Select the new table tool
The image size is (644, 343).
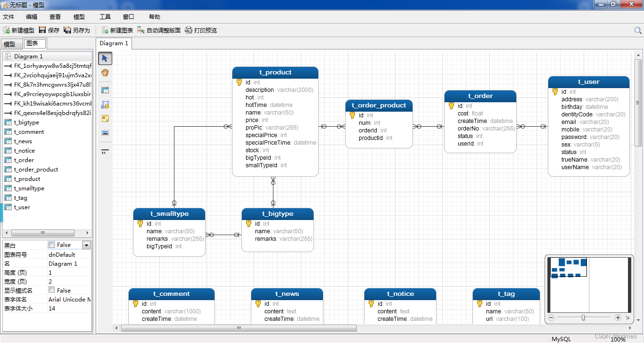tap(105, 90)
